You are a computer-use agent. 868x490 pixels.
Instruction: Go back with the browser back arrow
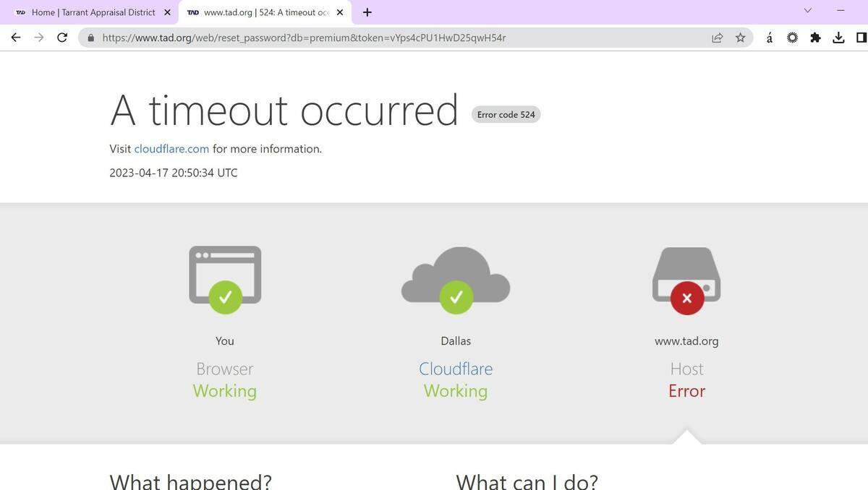tap(16, 38)
